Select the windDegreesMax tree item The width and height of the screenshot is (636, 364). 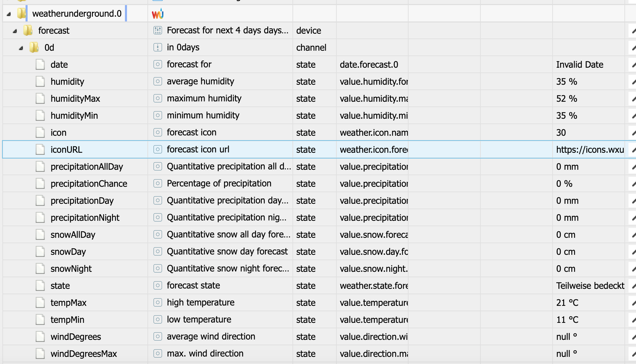point(84,354)
